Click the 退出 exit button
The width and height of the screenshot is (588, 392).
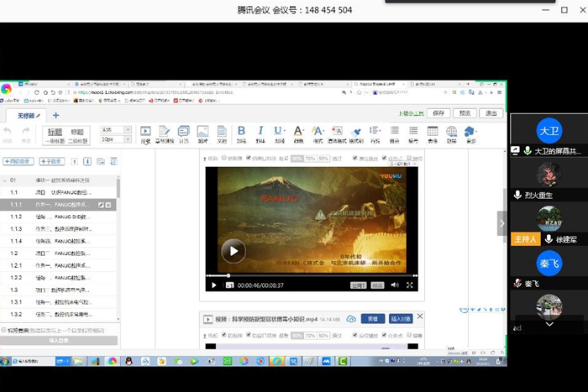491,113
